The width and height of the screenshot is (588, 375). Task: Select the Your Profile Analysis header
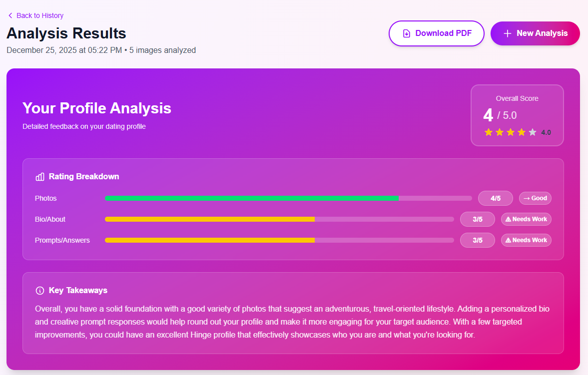click(96, 108)
